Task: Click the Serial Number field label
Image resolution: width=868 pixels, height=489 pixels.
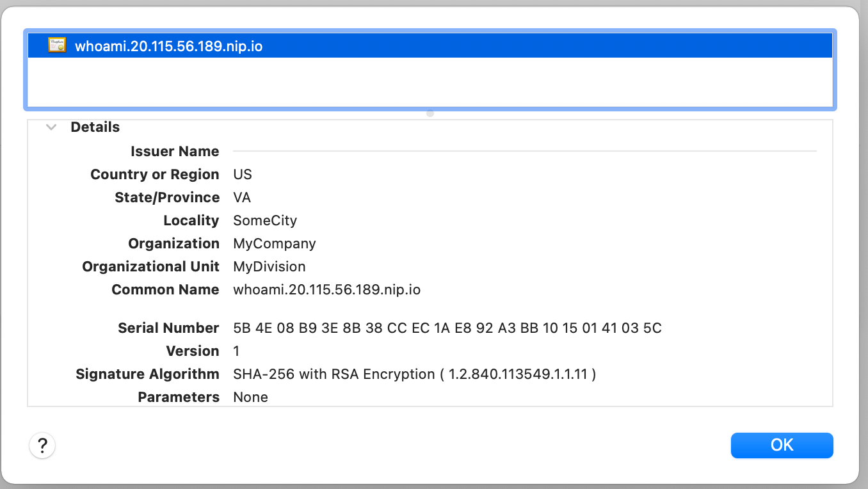Action: click(x=168, y=328)
